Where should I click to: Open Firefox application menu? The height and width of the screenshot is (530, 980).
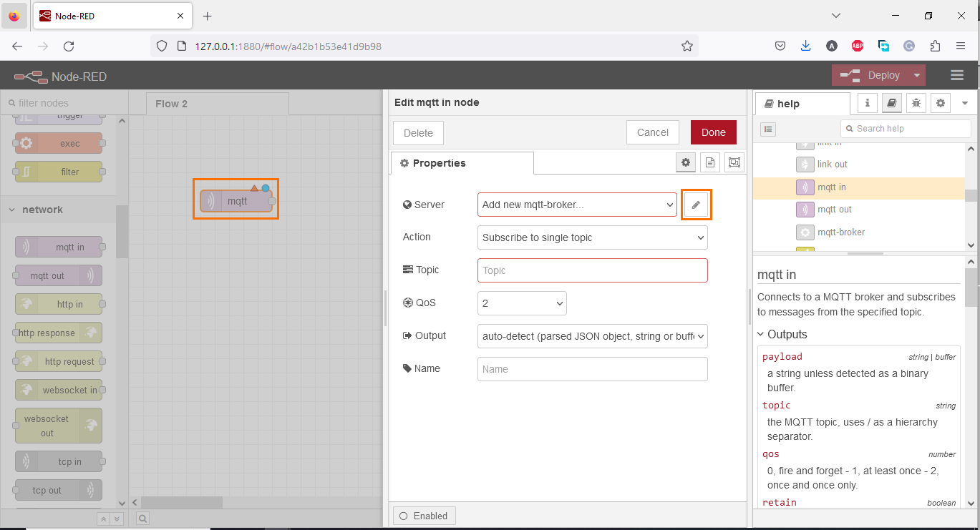(x=961, y=46)
